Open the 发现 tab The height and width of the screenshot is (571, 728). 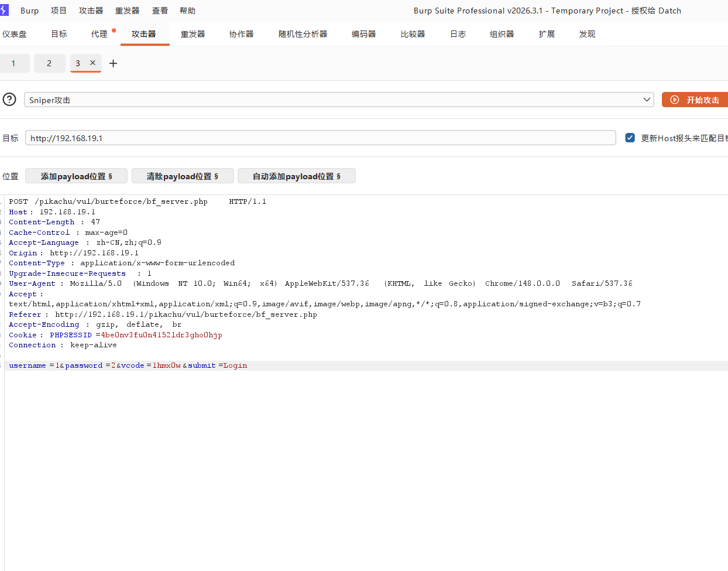pyautogui.click(x=588, y=34)
